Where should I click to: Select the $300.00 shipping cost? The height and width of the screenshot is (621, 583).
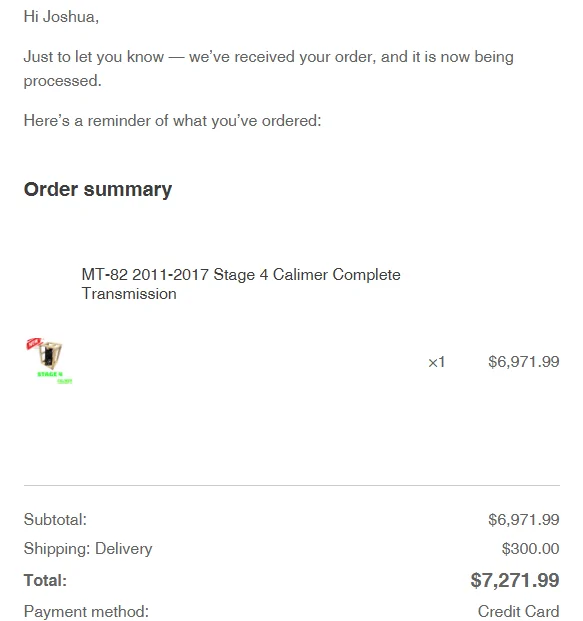tap(530, 549)
